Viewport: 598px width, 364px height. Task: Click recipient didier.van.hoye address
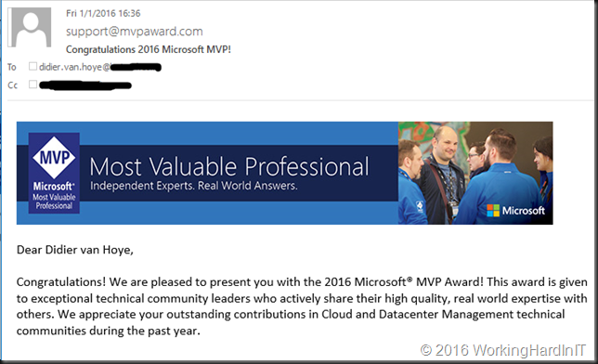[100, 67]
